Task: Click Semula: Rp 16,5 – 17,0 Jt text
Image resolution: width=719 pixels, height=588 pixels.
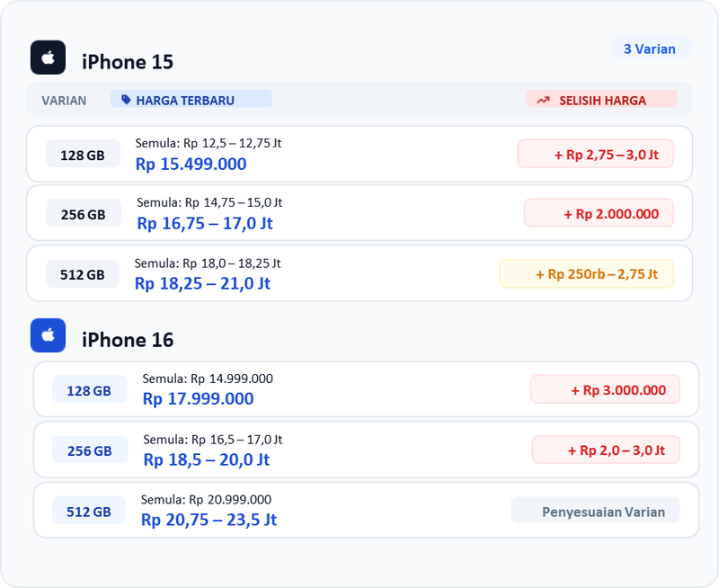Action: [x=213, y=440]
